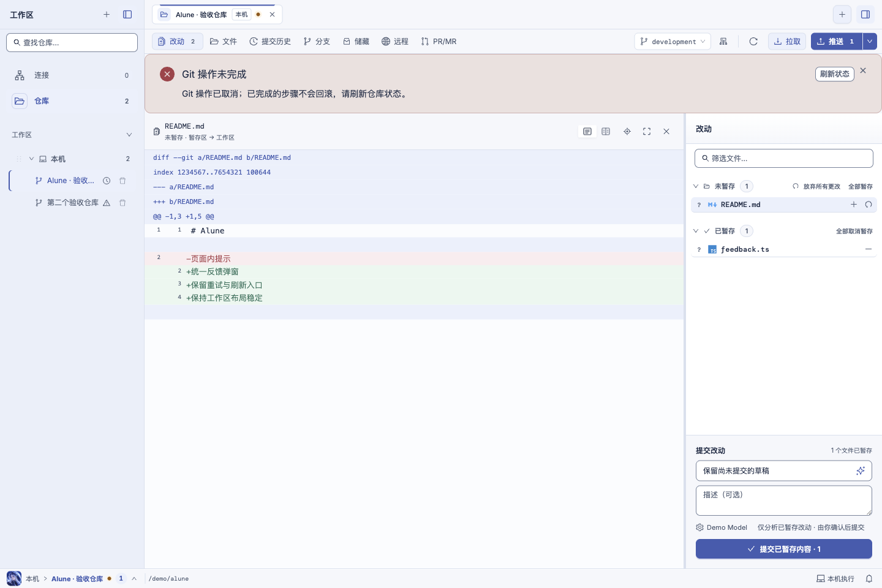This screenshot has height=588, width=882.
Task: Click 提交已暂存内容 button
Action: pyautogui.click(x=784, y=549)
